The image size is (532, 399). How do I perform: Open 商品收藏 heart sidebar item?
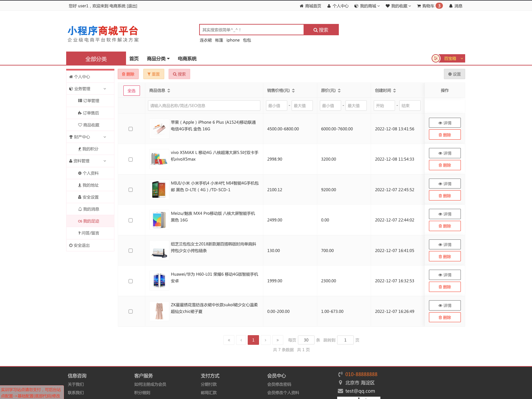(x=90, y=125)
